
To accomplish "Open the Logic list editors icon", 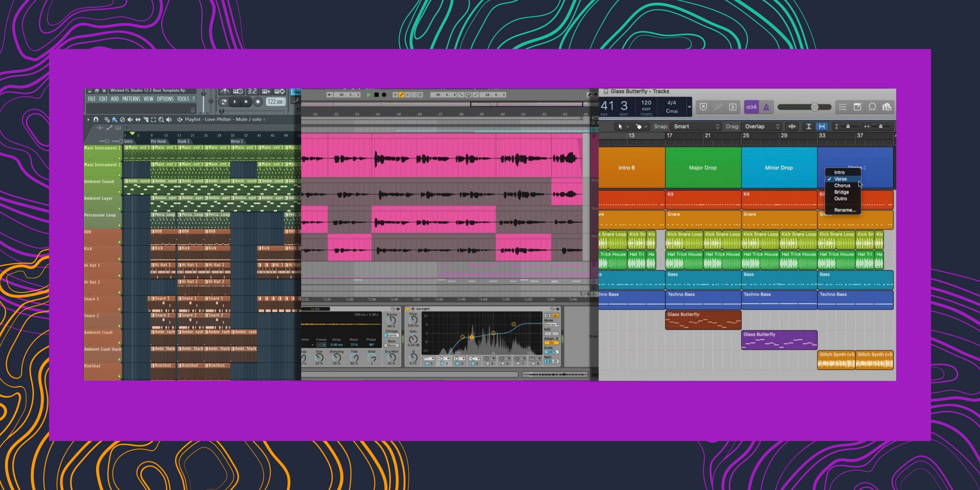I will click(843, 107).
